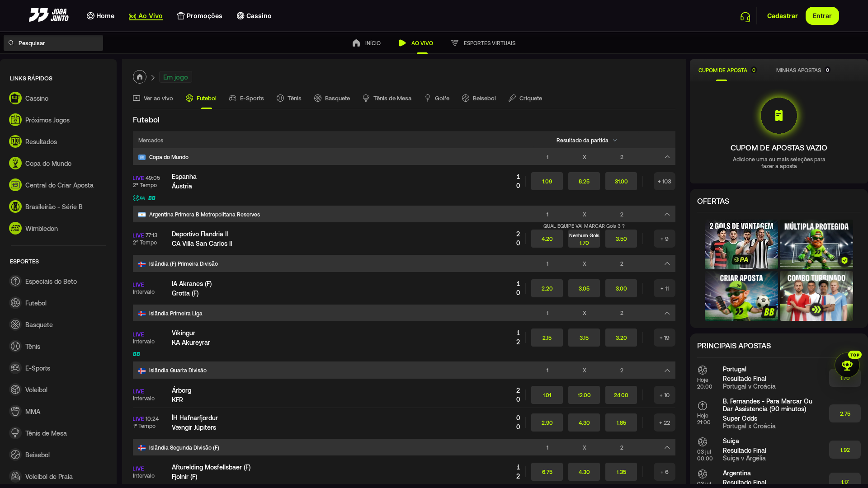Open the Múltipla Protegida offer
This screenshot has width=868, height=488.
[816, 244]
